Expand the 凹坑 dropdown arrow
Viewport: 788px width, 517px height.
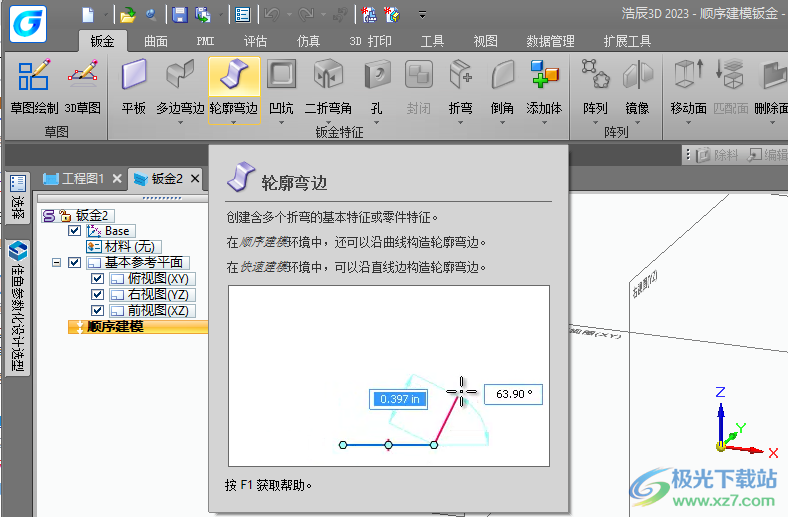tap(281, 123)
